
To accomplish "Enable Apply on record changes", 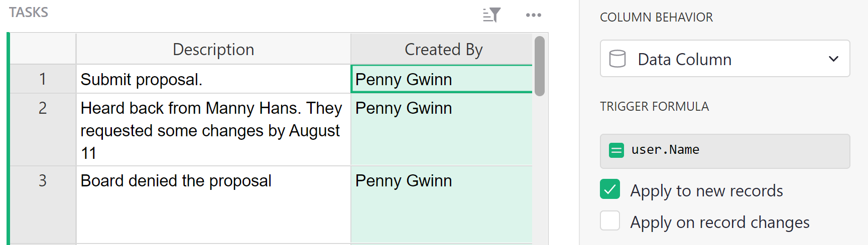I will point(610,221).
